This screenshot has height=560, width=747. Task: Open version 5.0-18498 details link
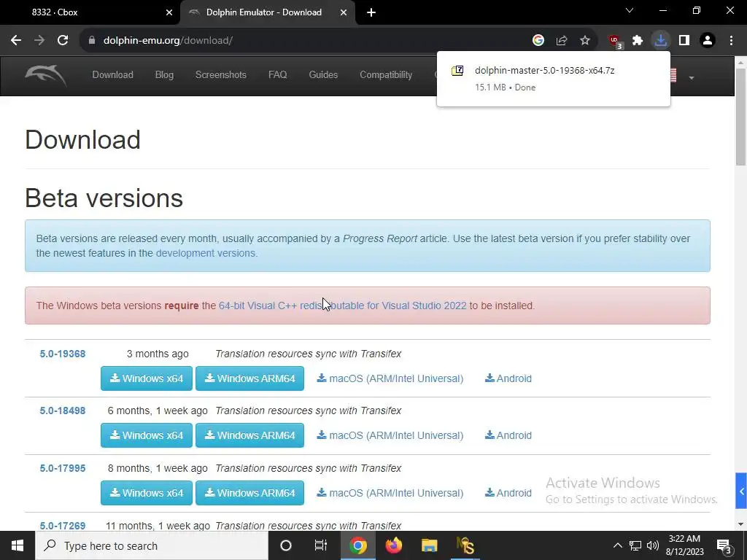point(63,411)
